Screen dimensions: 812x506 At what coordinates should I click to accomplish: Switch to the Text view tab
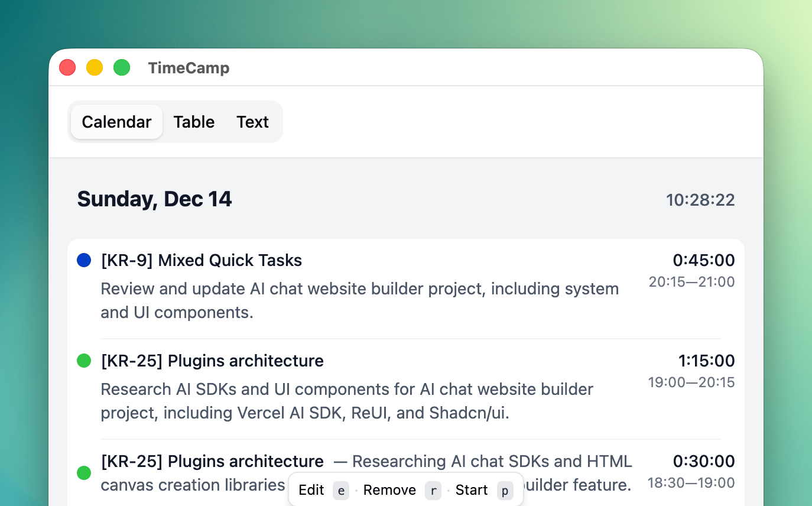coord(252,122)
